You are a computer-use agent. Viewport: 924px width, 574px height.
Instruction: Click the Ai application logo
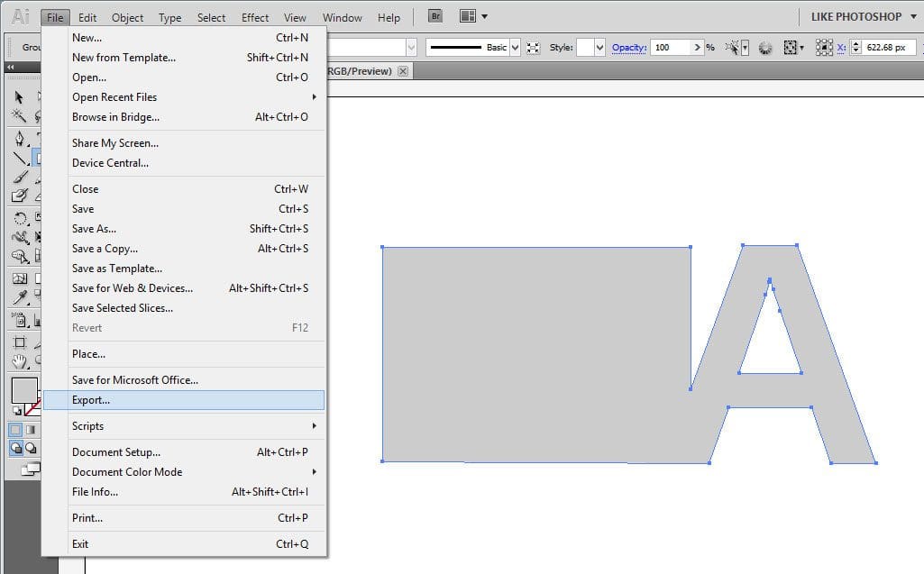pos(20,16)
